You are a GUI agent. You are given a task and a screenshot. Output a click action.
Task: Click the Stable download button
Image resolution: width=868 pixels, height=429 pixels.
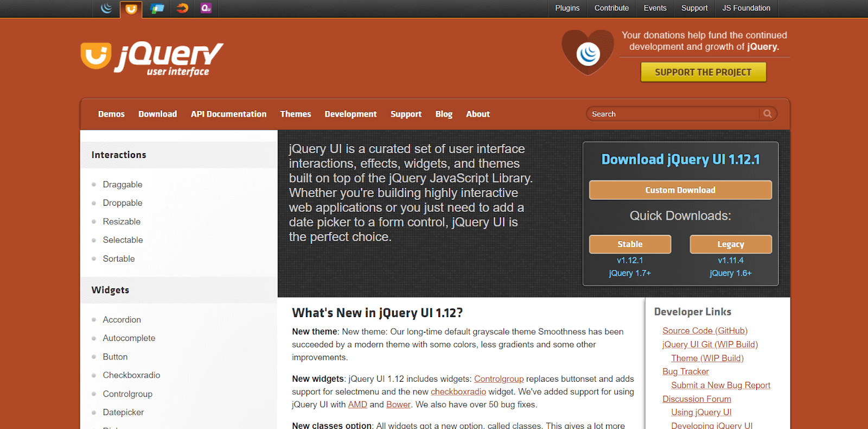pyautogui.click(x=630, y=244)
